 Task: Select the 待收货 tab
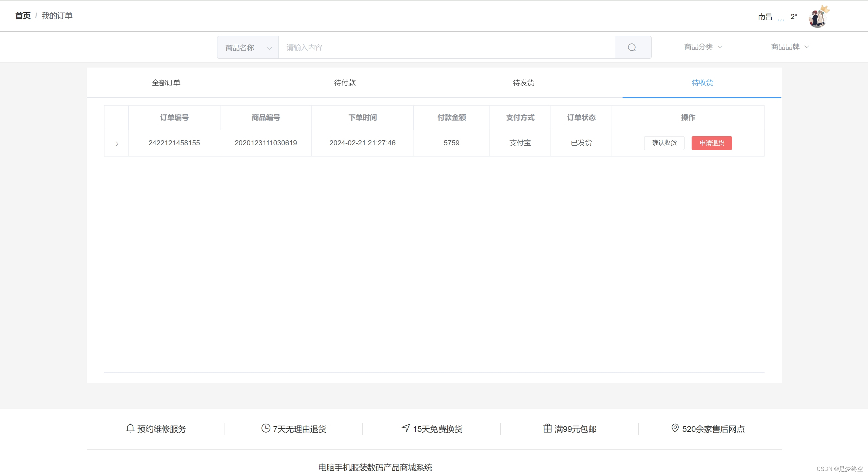click(x=702, y=83)
